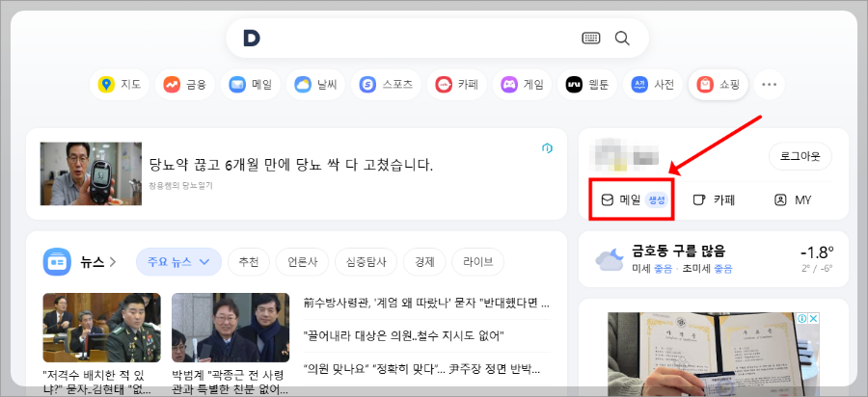Open 카페 in the account panel
868x397 pixels.
tap(714, 200)
